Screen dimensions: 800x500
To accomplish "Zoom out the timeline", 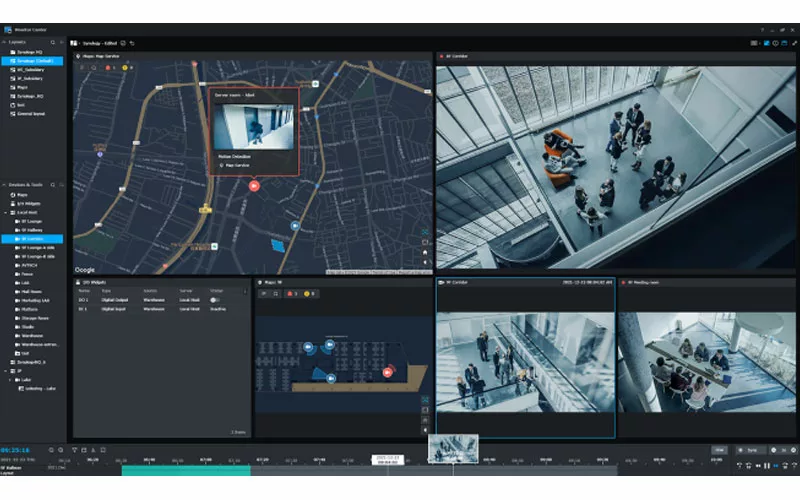I will (x=51, y=450).
